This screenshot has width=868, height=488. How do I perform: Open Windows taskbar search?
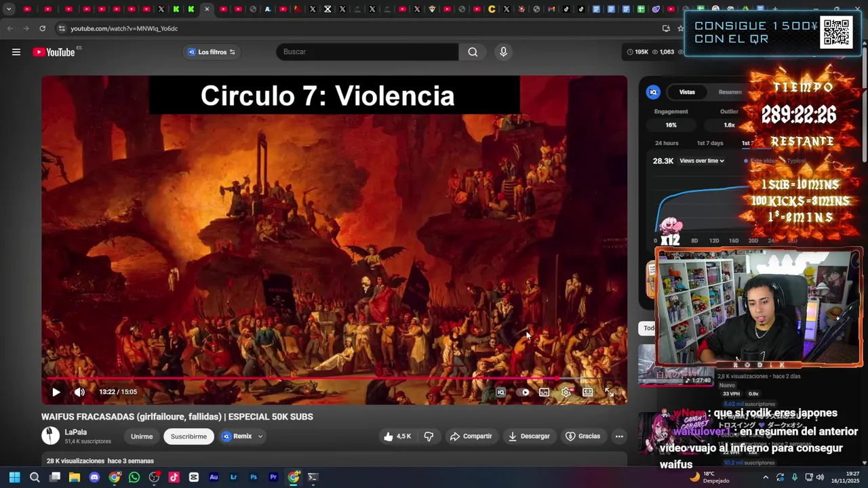point(35,477)
